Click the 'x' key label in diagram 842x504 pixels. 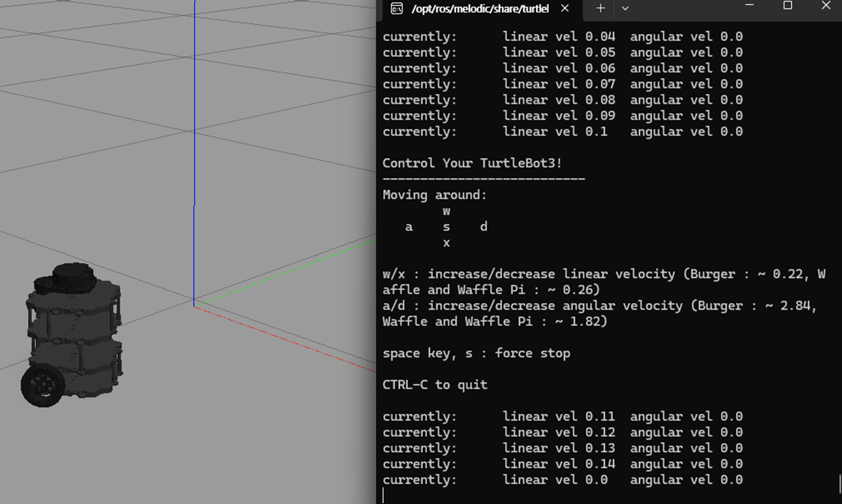pos(446,243)
